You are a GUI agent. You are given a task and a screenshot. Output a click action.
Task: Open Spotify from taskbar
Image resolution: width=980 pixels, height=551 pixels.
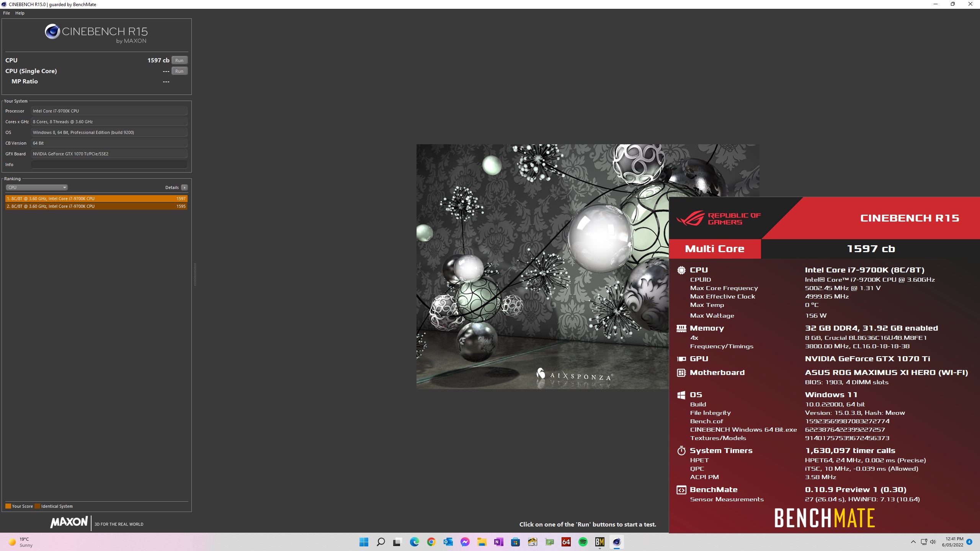(583, 542)
